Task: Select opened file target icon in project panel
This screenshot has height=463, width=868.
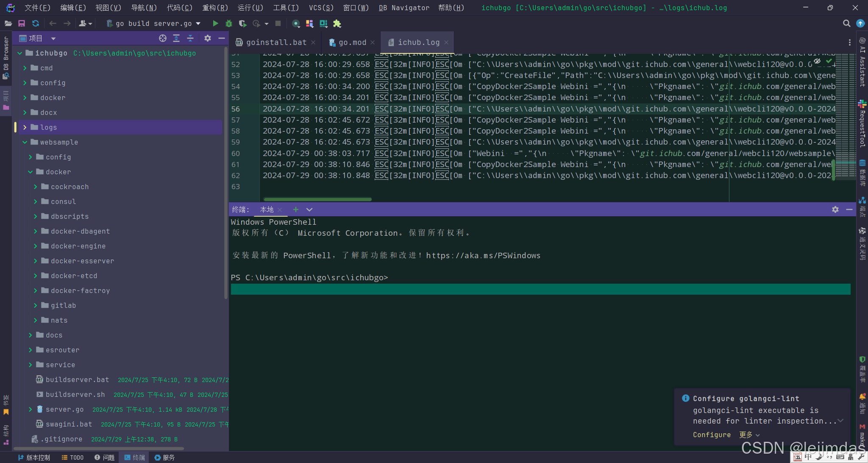Action: [x=163, y=38]
